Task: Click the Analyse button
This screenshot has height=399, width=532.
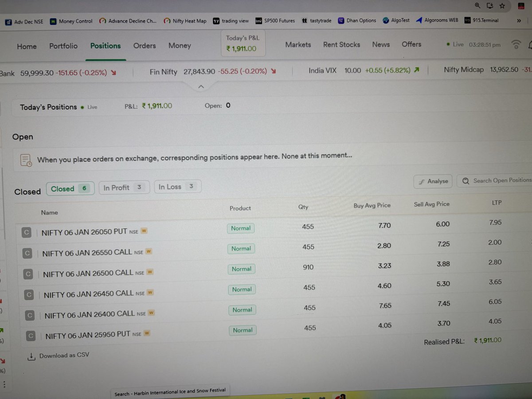Action: (434, 181)
